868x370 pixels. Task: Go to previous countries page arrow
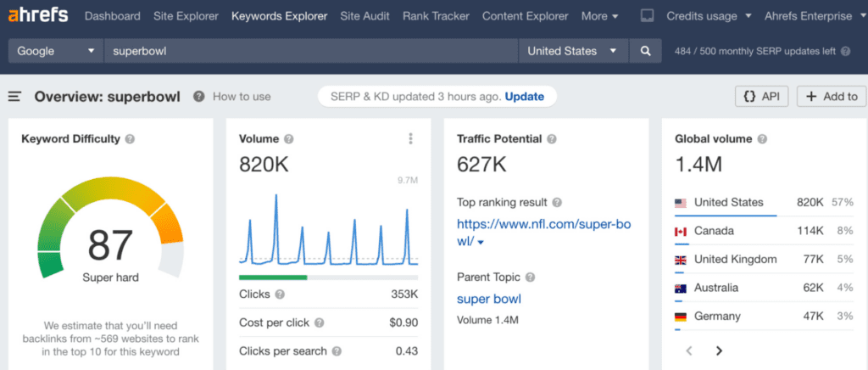click(689, 350)
